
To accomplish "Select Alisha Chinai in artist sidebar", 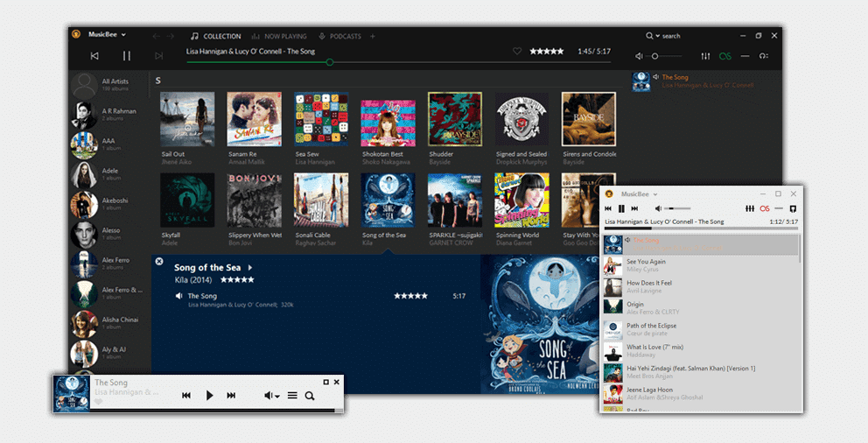I will (109, 323).
